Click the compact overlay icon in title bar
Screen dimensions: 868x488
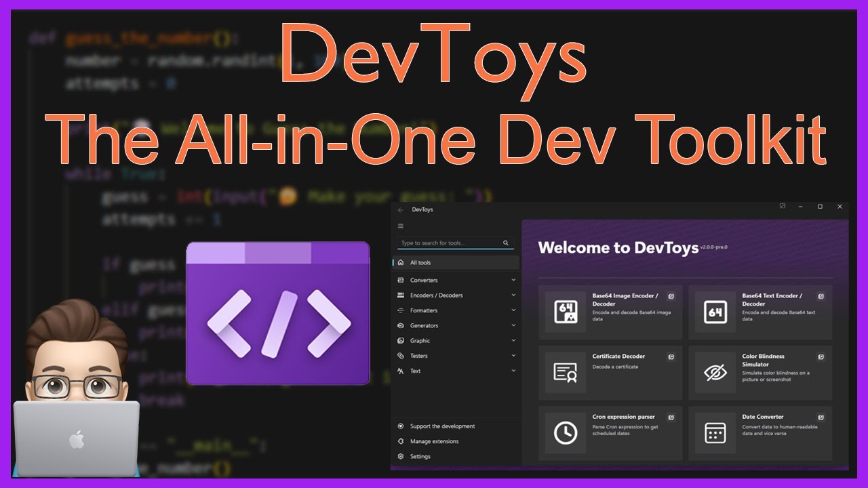(782, 206)
